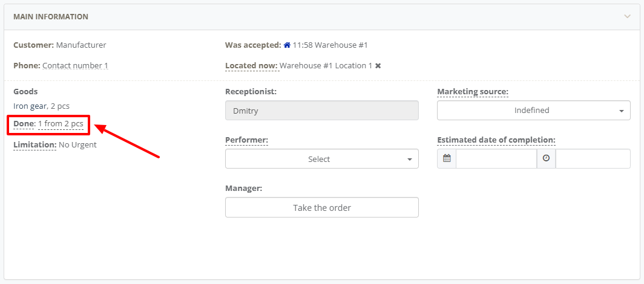The image size is (644, 284).
Task: Click the Performer label
Action: (x=246, y=140)
